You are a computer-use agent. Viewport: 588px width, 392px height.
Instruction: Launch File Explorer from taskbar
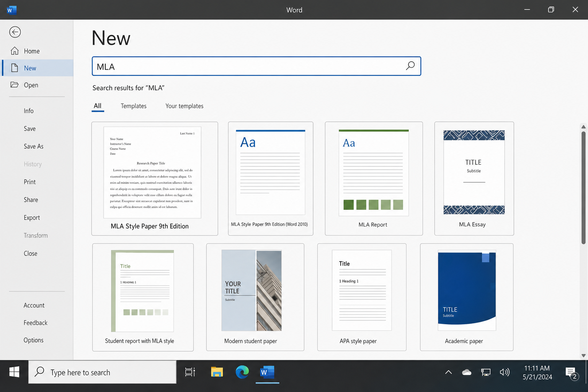[217, 372]
